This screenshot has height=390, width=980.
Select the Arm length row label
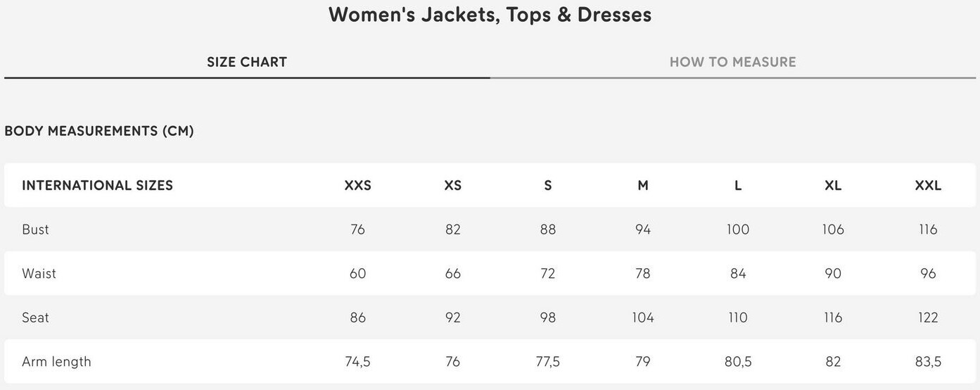pos(56,361)
